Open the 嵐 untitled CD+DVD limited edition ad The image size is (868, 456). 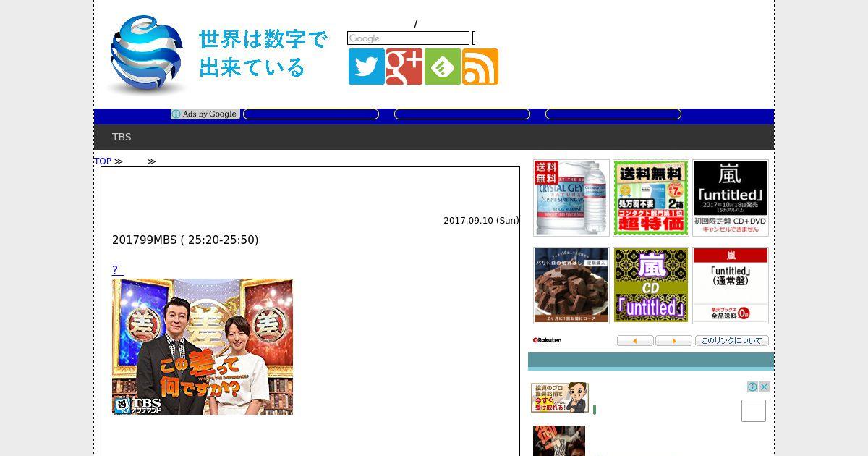tap(731, 198)
